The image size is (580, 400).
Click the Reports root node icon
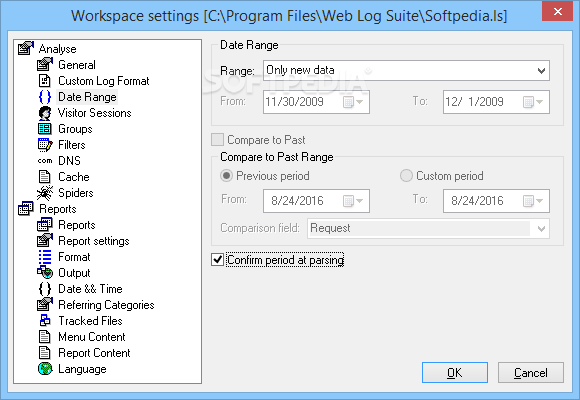tap(26, 209)
